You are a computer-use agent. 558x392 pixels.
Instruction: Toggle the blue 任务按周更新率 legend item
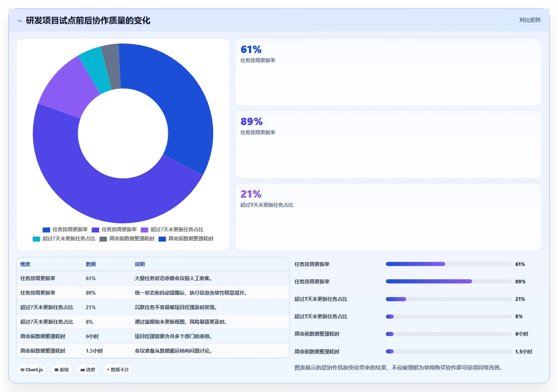pos(65,230)
